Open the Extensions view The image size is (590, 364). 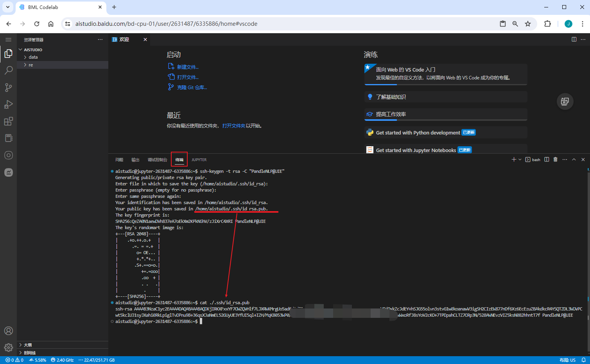8,121
